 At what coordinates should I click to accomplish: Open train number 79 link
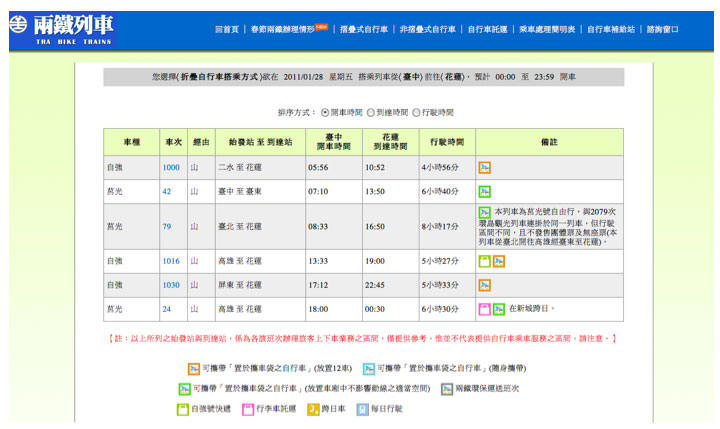click(167, 226)
